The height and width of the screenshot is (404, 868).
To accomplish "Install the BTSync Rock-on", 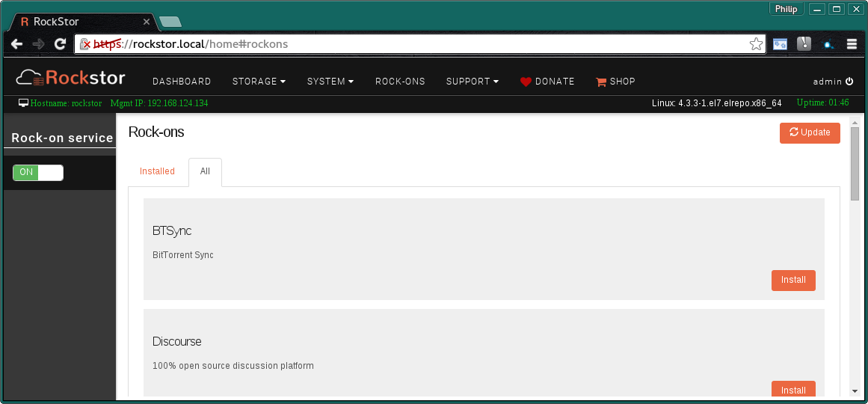I will click(x=793, y=280).
